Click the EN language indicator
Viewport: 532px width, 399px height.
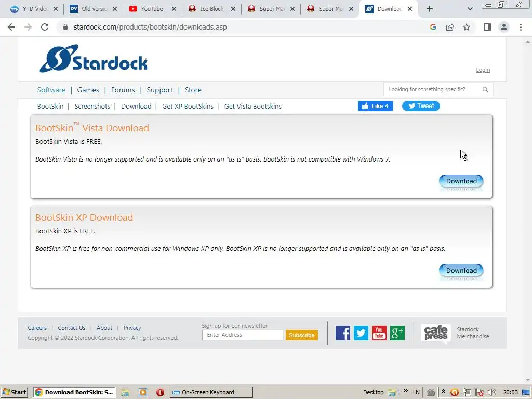tap(416, 392)
